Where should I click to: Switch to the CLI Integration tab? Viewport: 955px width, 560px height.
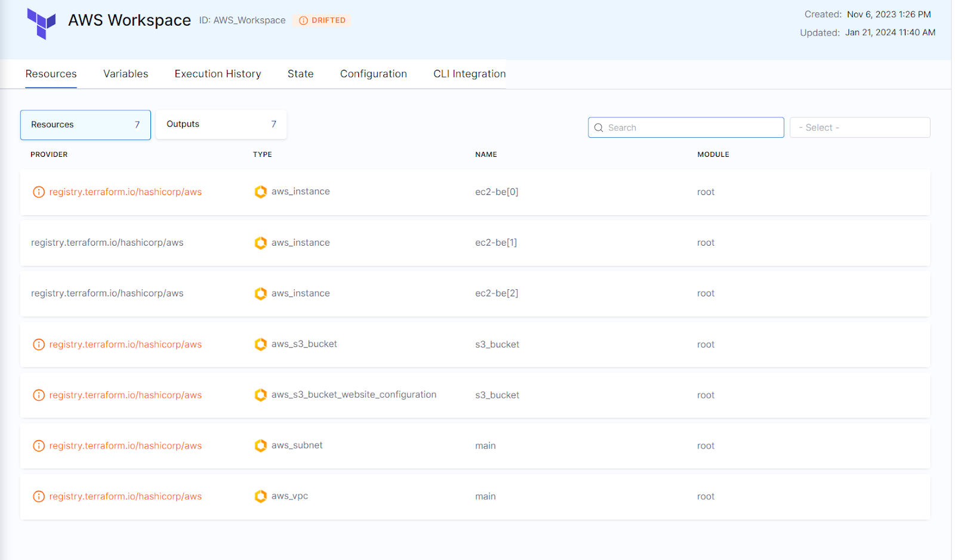point(470,74)
